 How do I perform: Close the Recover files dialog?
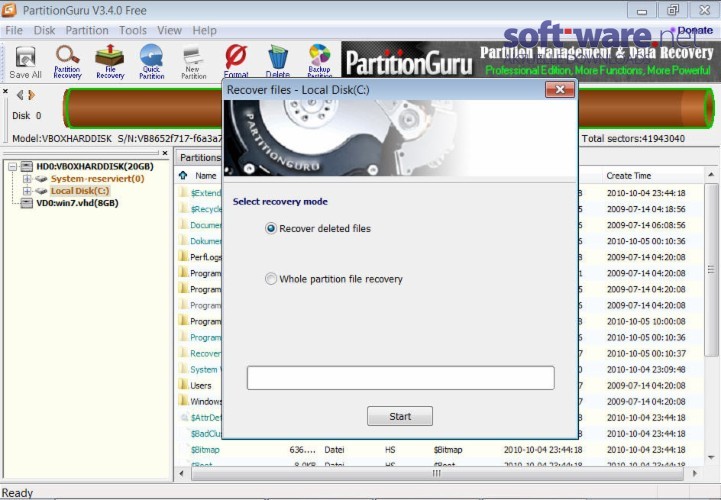[x=560, y=90]
